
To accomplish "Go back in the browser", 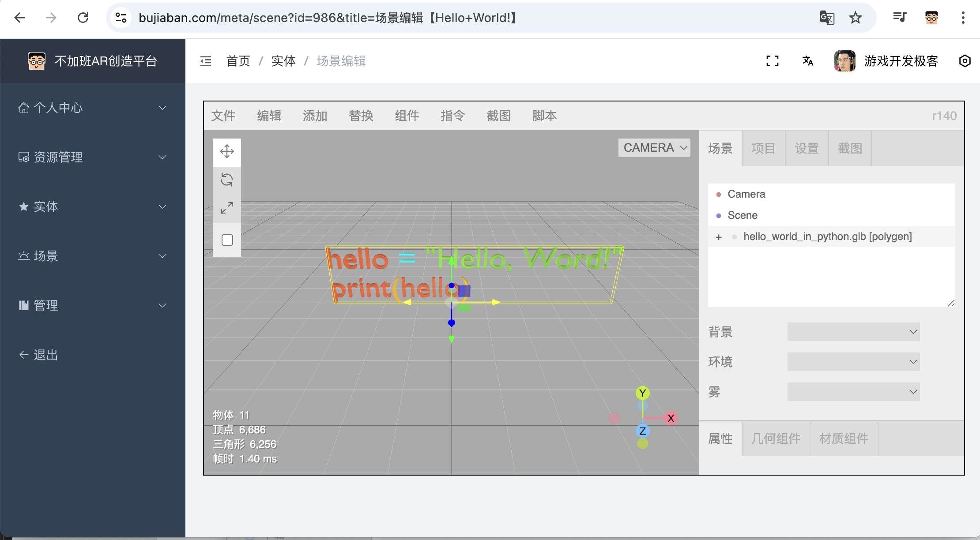I will coord(19,18).
